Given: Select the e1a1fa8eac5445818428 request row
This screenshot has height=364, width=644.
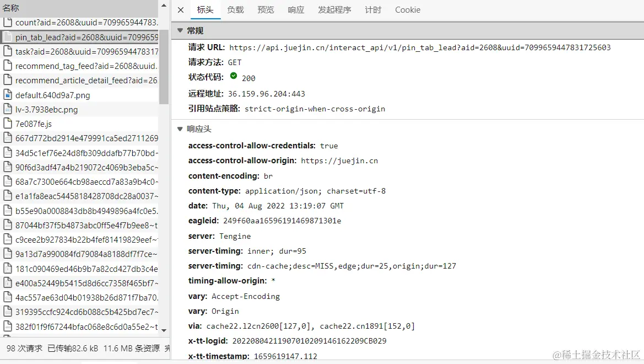Looking at the screenshot, I should tap(79, 196).
